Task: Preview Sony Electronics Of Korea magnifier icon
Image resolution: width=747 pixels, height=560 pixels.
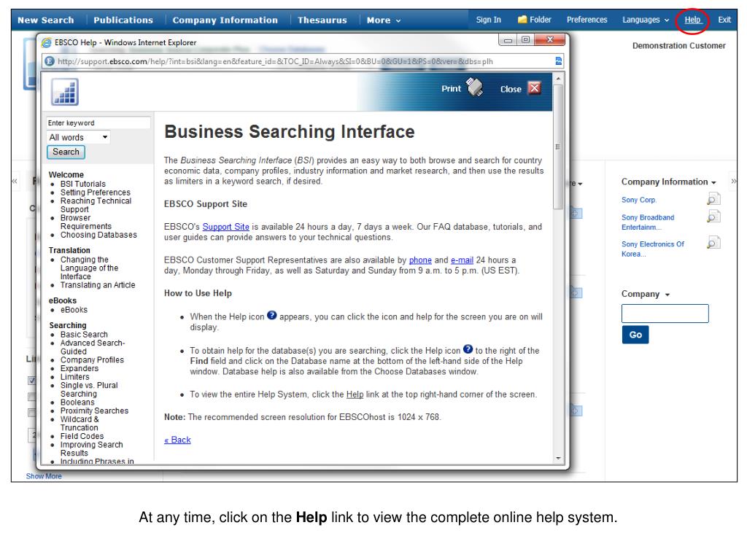Action: pyautogui.click(x=713, y=243)
